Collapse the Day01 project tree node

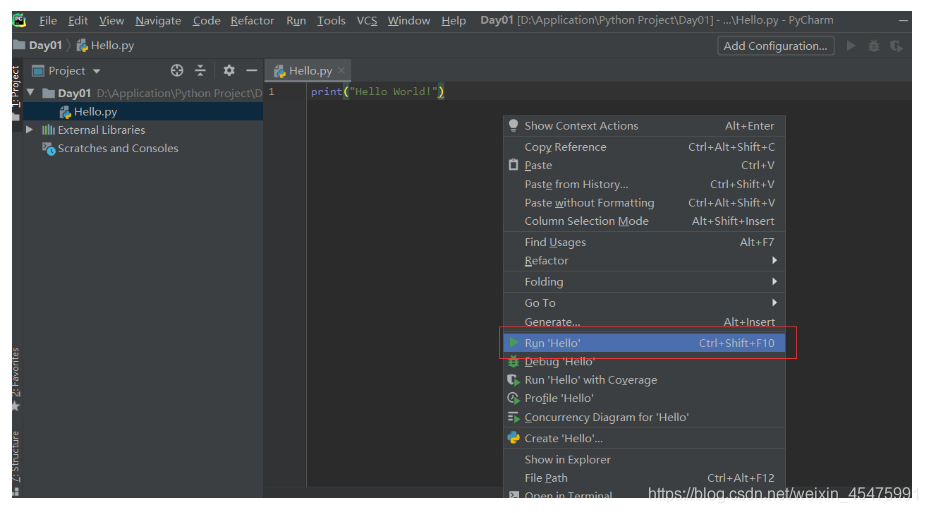[x=31, y=93]
